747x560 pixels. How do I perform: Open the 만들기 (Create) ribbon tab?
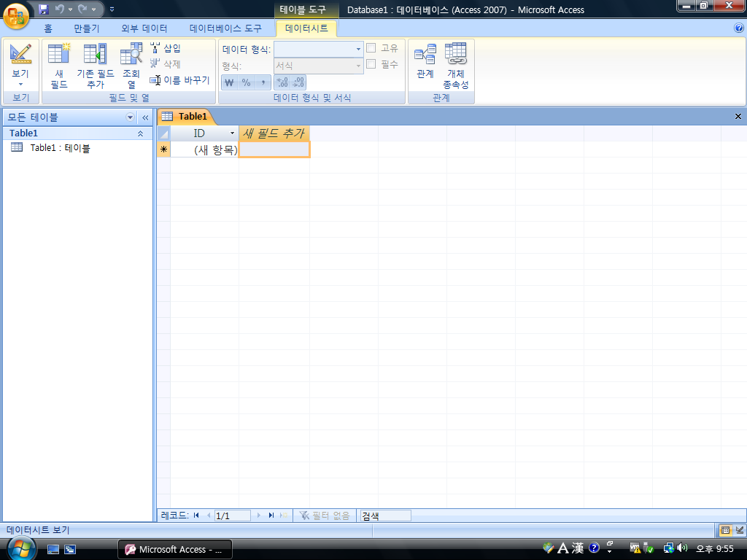[87, 28]
